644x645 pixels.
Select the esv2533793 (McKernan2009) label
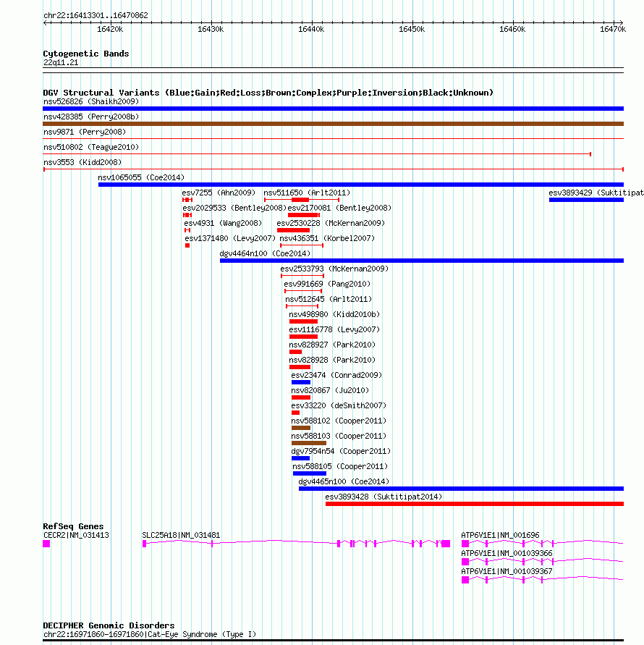[x=334, y=269]
